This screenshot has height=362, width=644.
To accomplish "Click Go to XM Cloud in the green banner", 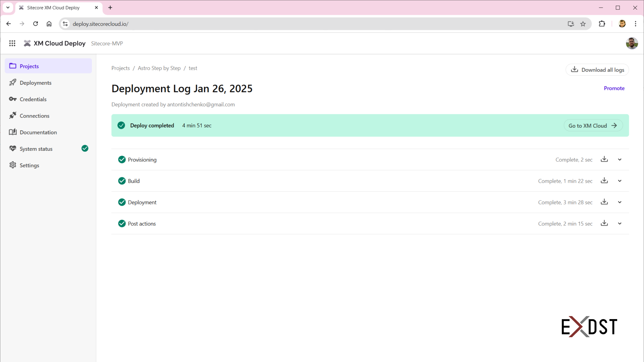I will click(593, 125).
